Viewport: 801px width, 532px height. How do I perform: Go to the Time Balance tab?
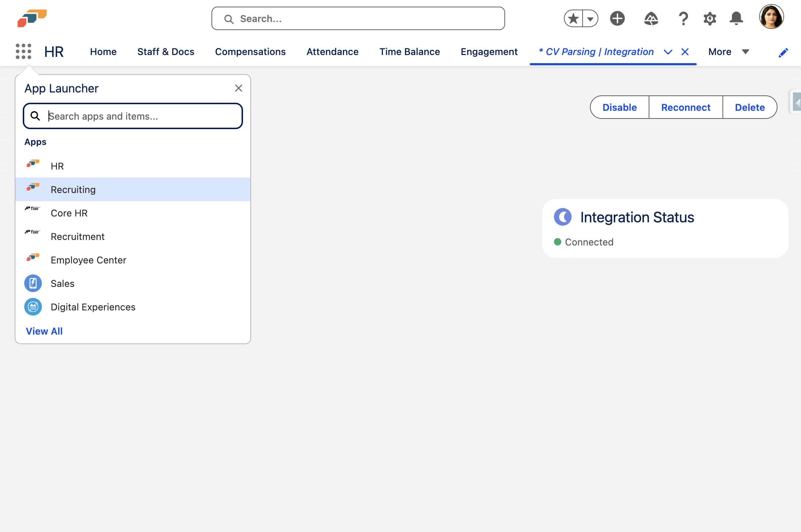point(409,52)
